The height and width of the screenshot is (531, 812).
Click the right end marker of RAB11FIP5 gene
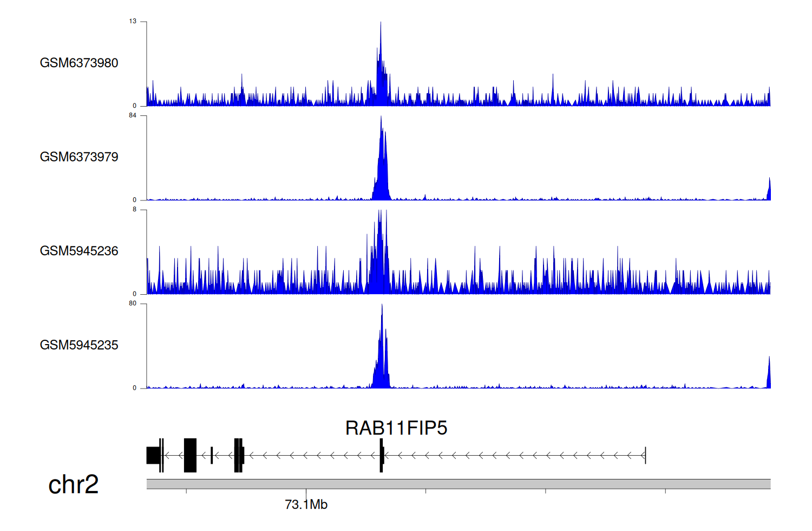coord(645,456)
